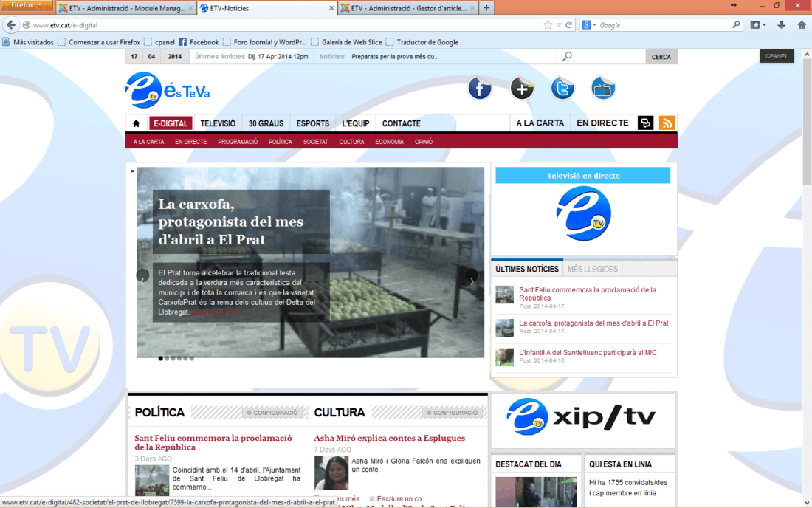
Task: Click the search magnifier icon on site
Action: click(568, 56)
